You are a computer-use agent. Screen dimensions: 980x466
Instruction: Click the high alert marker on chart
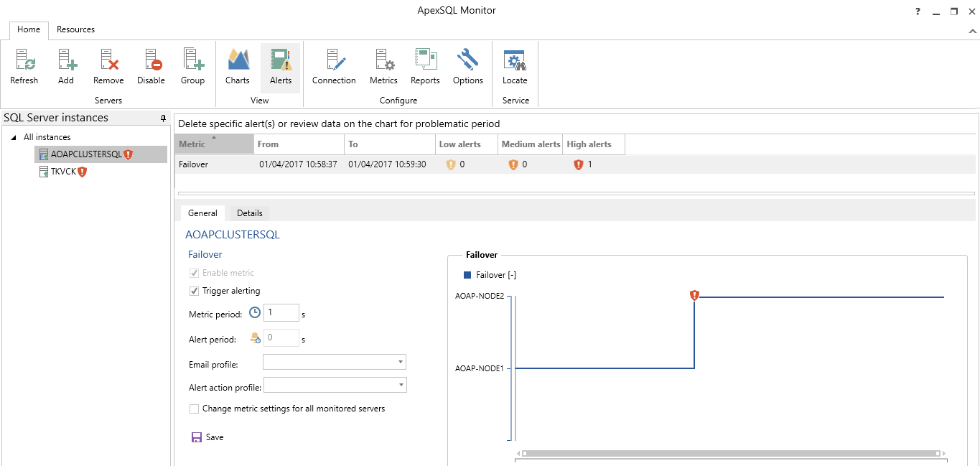click(x=694, y=295)
